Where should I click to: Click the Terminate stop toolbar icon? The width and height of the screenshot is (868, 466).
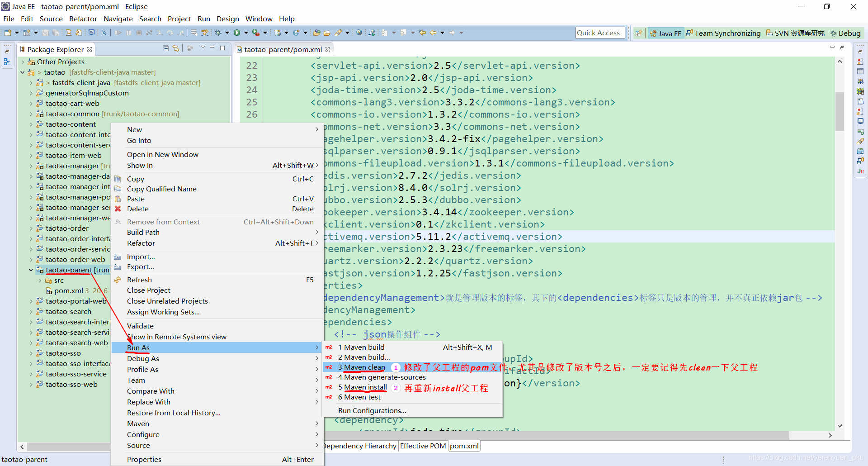[x=139, y=33]
